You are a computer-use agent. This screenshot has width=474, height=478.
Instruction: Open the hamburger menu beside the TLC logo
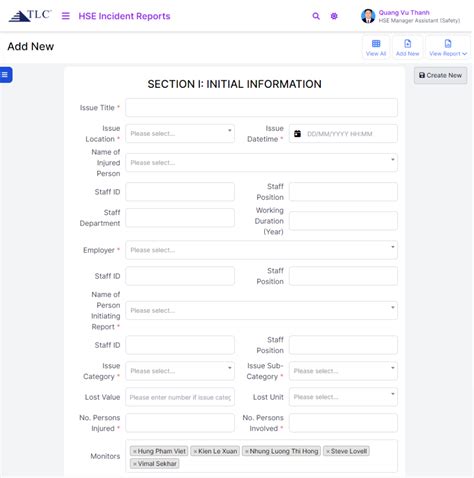66,16
